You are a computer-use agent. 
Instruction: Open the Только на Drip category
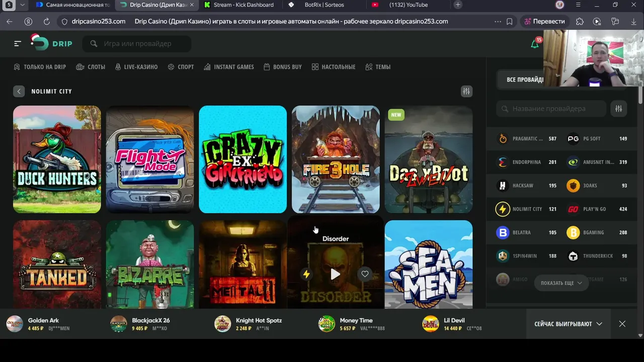coord(40,67)
